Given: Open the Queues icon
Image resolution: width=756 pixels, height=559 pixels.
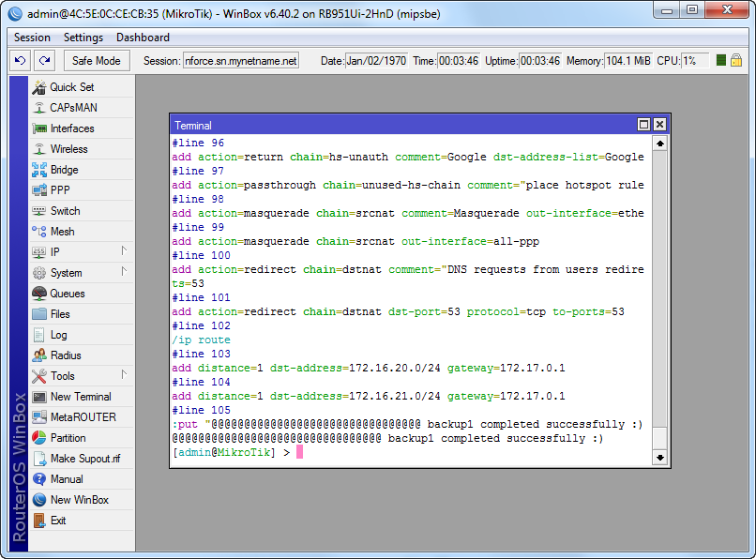Looking at the screenshot, I should point(39,294).
